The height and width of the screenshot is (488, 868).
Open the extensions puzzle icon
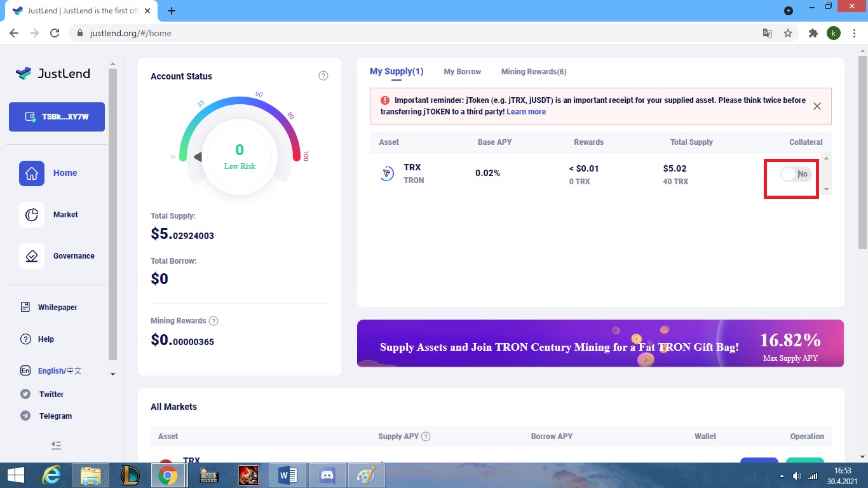(x=813, y=33)
